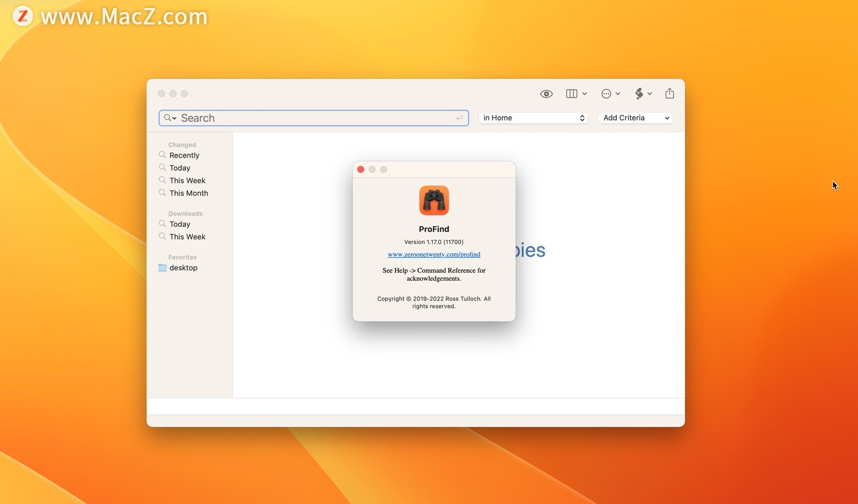Open the ellipsis actions toolbar menu
This screenshot has width=858, height=504.
click(610, 94)
